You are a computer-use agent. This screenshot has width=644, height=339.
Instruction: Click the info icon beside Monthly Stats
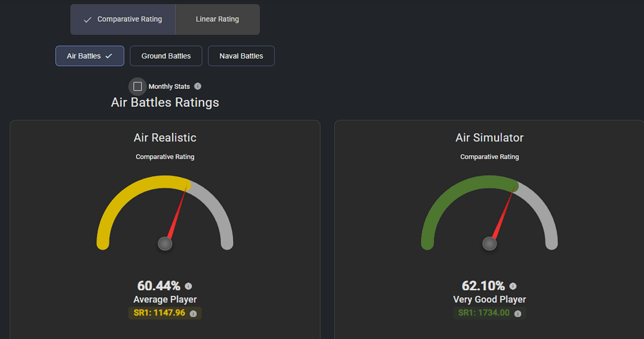pyautogui.click(x=198, y=86)
